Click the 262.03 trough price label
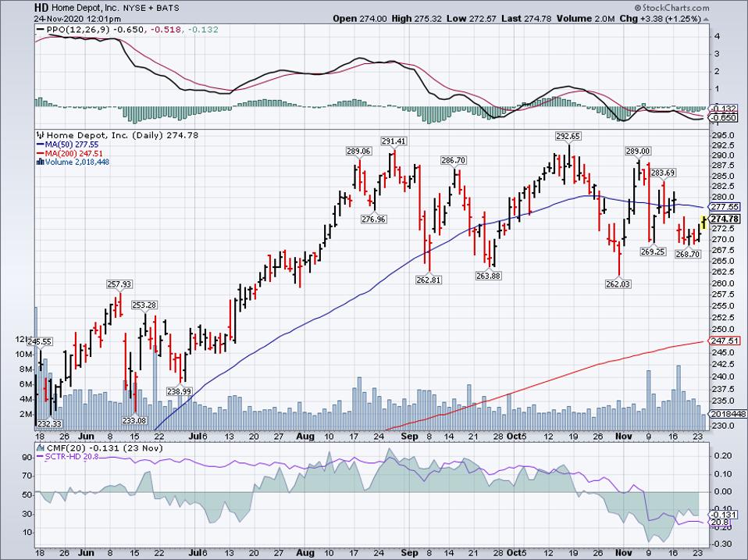Image resolution: width=748 pixels, height=560 pixels. [x=618, y=284]
